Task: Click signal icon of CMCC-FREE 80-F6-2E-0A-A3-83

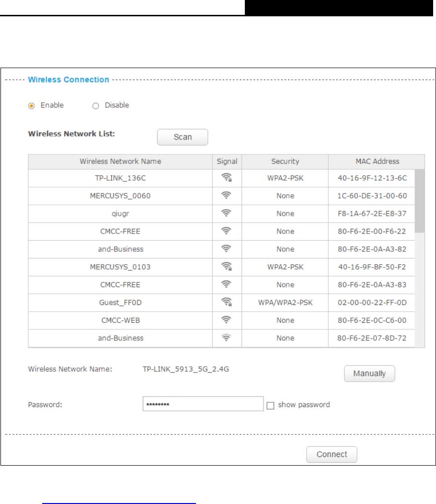Action: [226, 284]
